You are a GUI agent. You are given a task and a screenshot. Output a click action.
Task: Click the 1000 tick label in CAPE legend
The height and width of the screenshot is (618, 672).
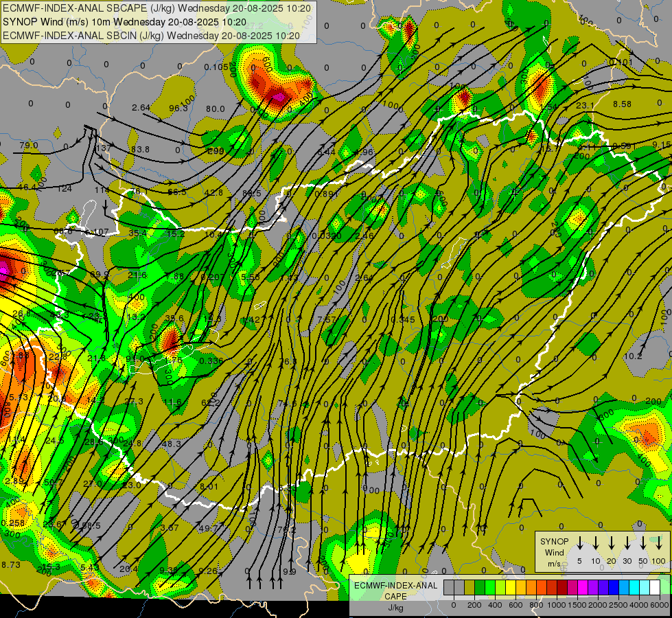pyautogui.click(x=557, y=605)
